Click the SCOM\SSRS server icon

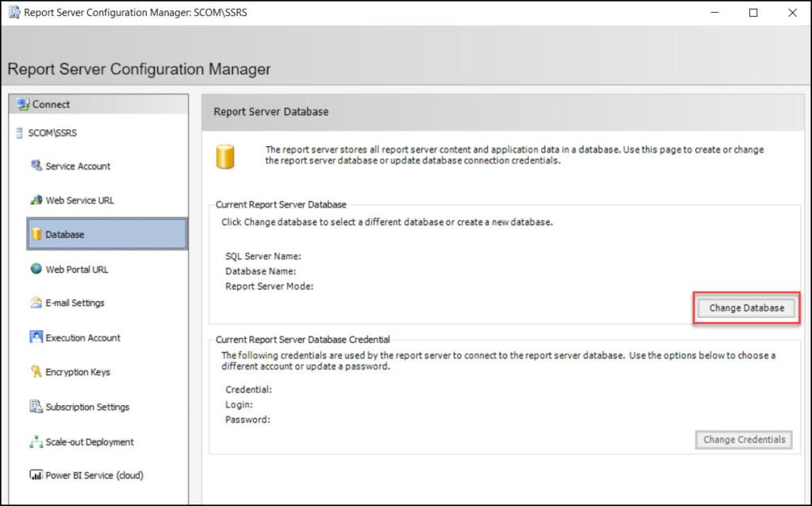[19, 133]
